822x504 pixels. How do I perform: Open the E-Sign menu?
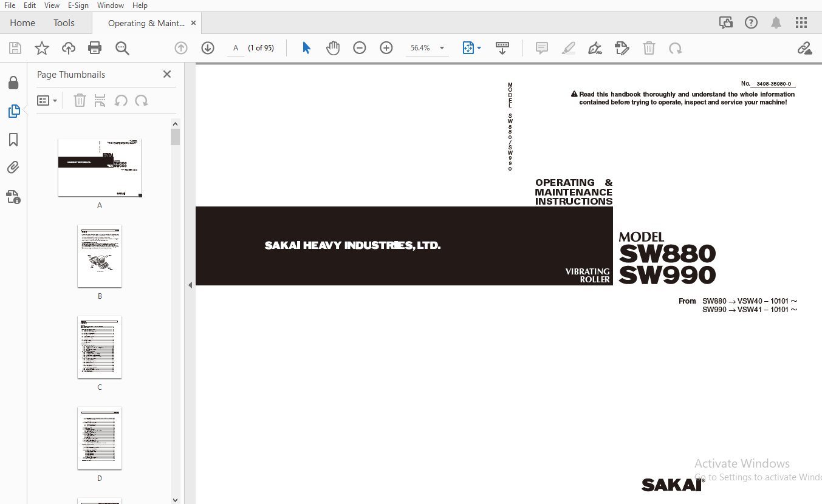coord(78,5)
